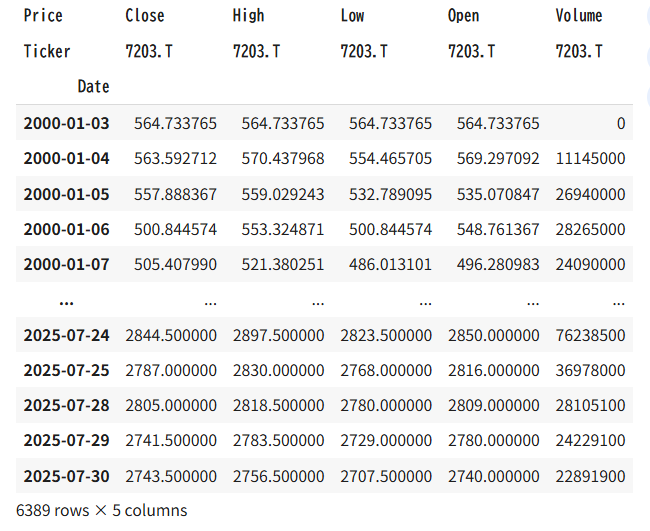650x531 pixels.
Task: Select the 2000-01-03 row index
Action: coord(66,124)
